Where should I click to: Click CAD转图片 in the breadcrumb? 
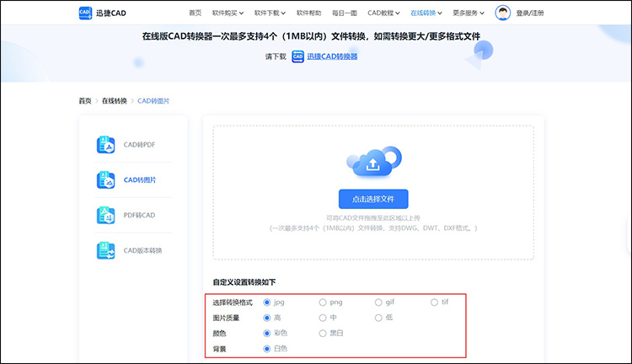point(153,101)
